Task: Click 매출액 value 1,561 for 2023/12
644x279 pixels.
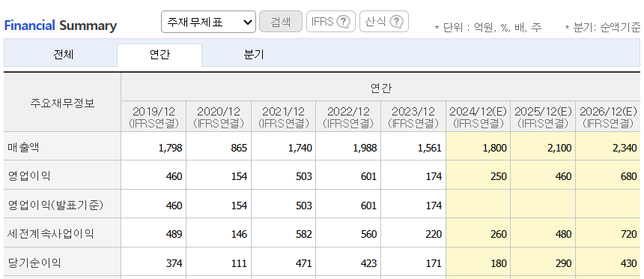Action: tap(430, 148)
